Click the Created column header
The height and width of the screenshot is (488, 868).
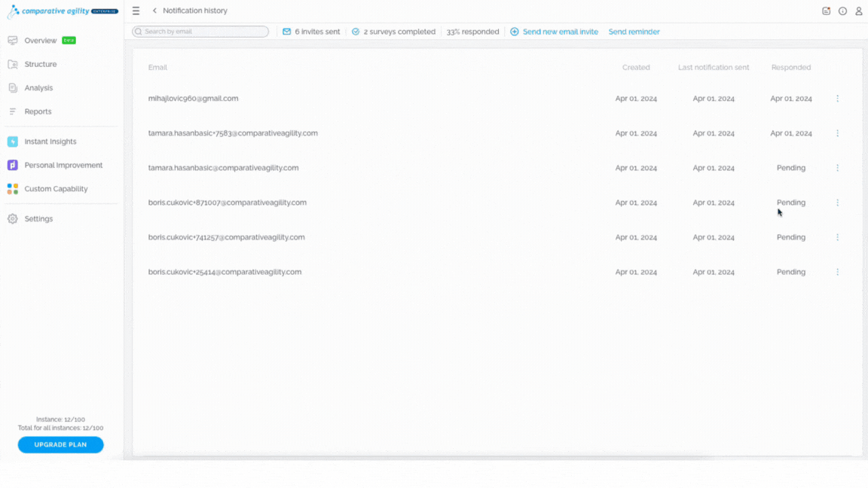(x=635, y=68)
